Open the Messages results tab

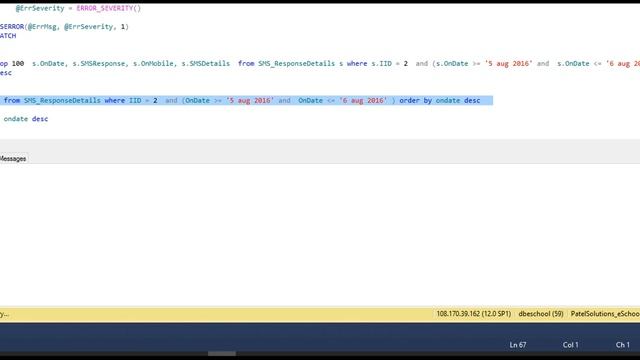[13, 159]
